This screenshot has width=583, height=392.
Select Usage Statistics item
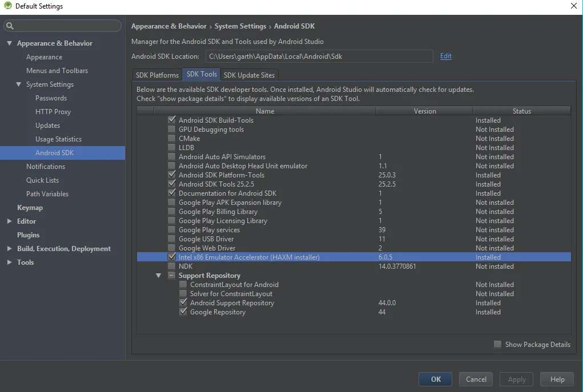click(x=58, y=139)
